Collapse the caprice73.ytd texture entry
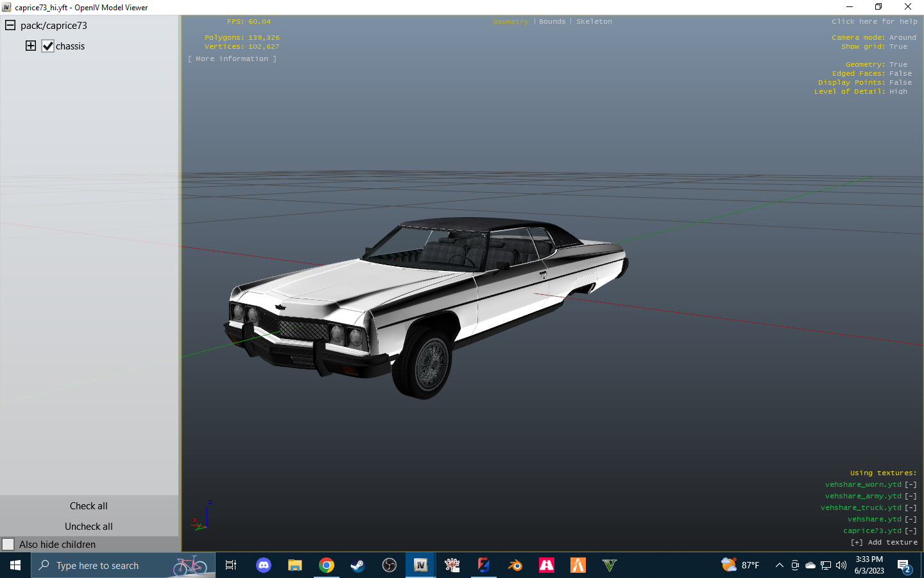The width and height of the screenshot is (924, 578). coord(911,530)
